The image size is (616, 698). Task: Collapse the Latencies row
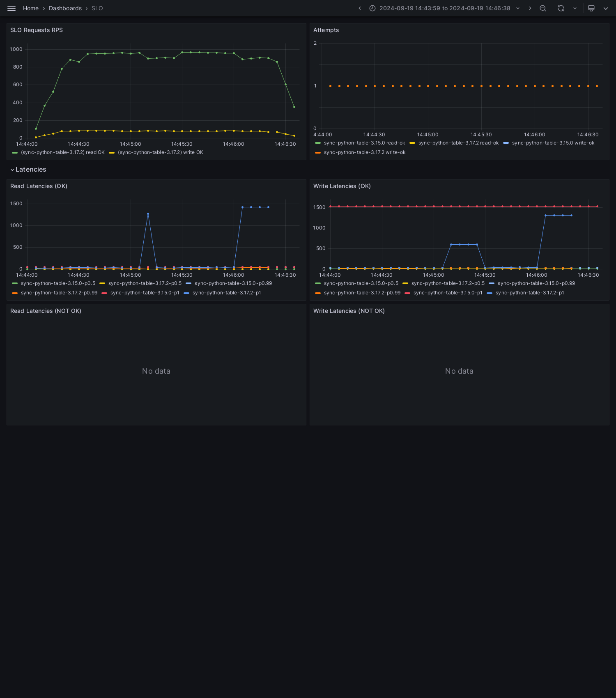[x=28, y=170]
